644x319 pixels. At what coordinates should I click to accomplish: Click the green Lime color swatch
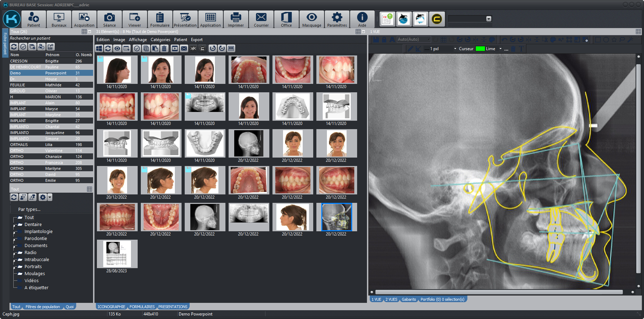(x=480, y=49)
